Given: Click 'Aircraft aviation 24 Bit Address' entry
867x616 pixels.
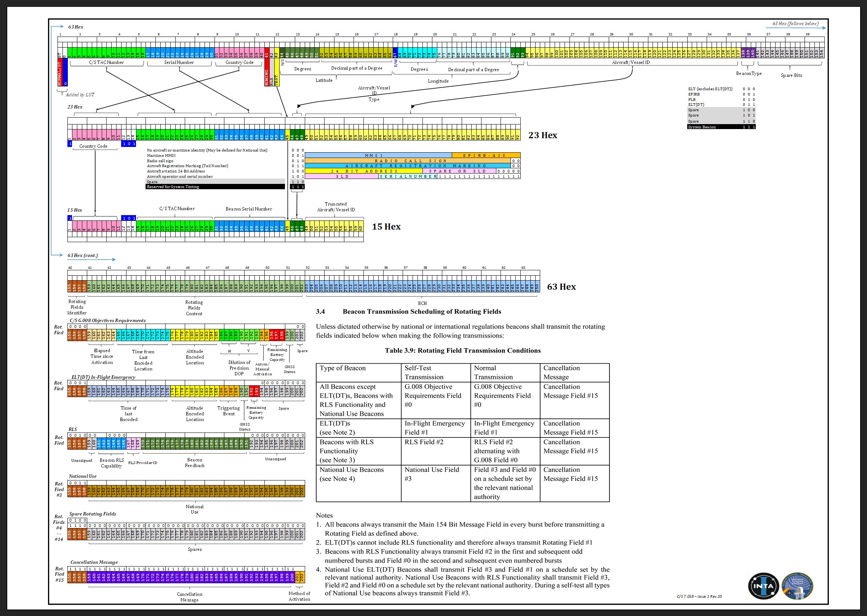Looking at the screenshot, I should pyautogui.click(x=176, y=171).
